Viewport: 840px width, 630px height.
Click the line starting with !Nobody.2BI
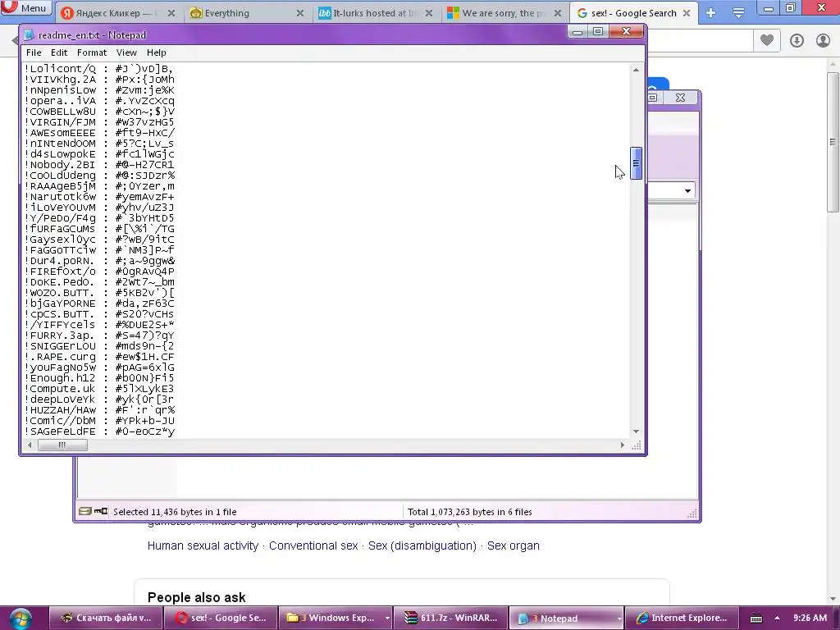point(99,165)
